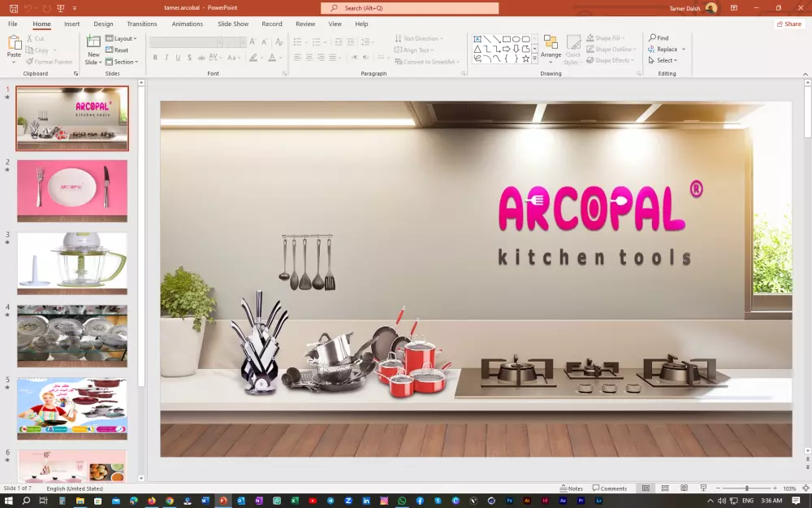The height and width of the screenshot is (508, 812).
Task: Open the Slide Show menu tab
Action: click(x=233, y=24)
